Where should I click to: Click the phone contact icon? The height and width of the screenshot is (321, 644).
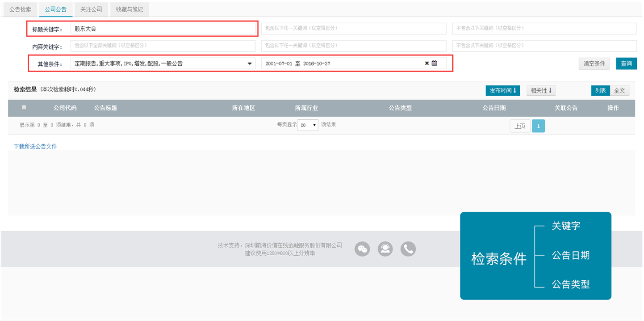[x=408, y=249]
